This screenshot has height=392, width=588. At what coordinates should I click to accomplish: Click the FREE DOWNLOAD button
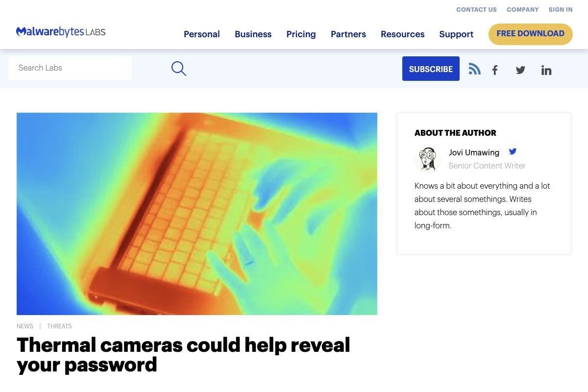pos(531,34)
